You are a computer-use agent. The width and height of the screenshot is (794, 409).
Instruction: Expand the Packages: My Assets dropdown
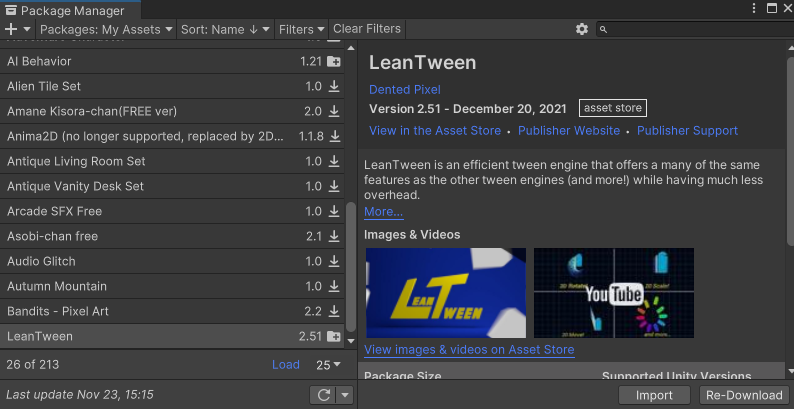[106, 30]
